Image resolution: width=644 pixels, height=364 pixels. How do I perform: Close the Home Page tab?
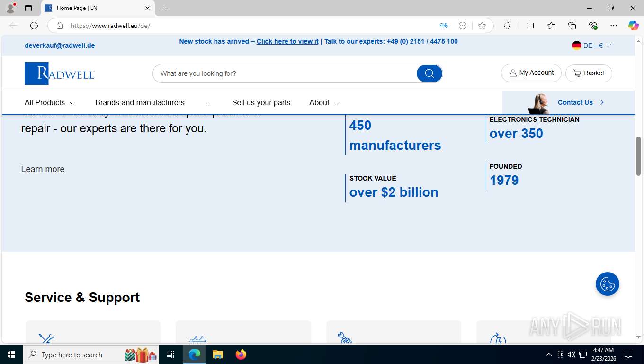[147, 8]
